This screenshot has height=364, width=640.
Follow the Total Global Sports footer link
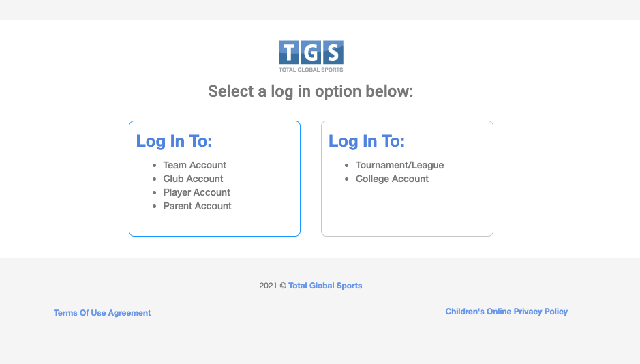click(x=325, y=286)
